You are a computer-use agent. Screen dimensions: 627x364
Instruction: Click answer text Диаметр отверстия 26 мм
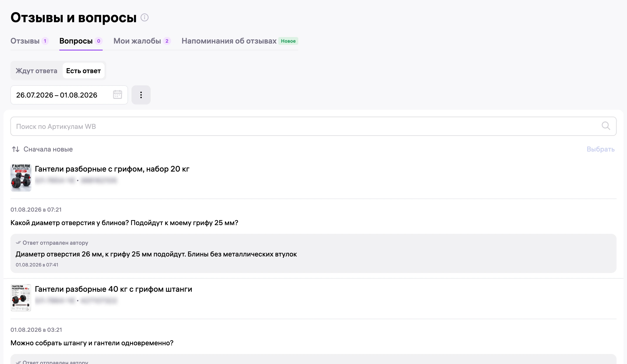click(156, 254)
